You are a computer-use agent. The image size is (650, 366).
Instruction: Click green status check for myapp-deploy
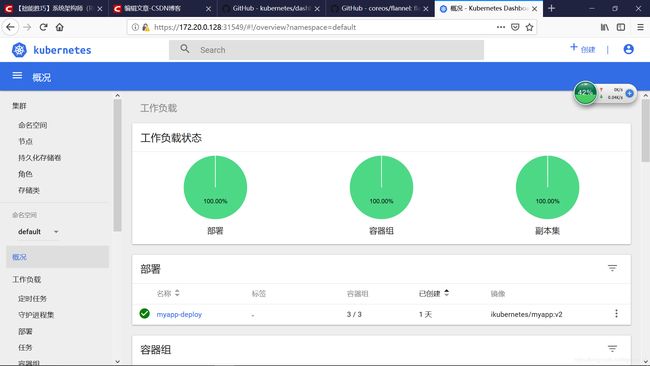pyautogui.click(x=145, y=313)
